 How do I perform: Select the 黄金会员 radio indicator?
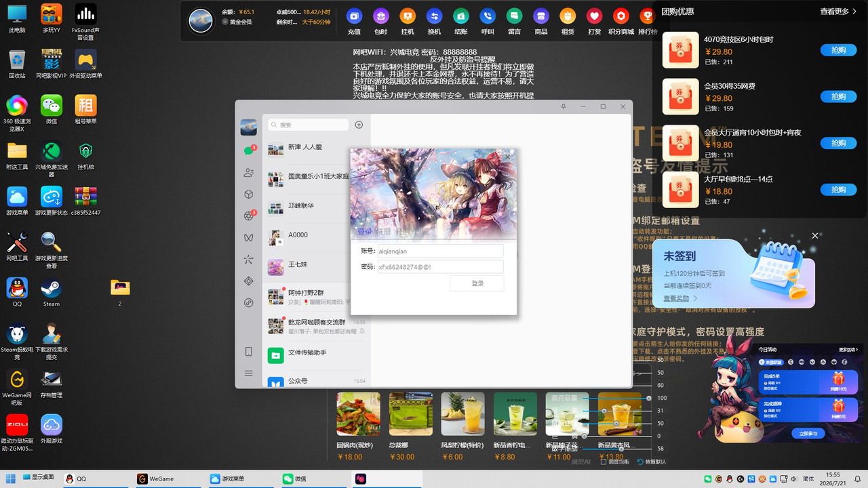point(225,22)
